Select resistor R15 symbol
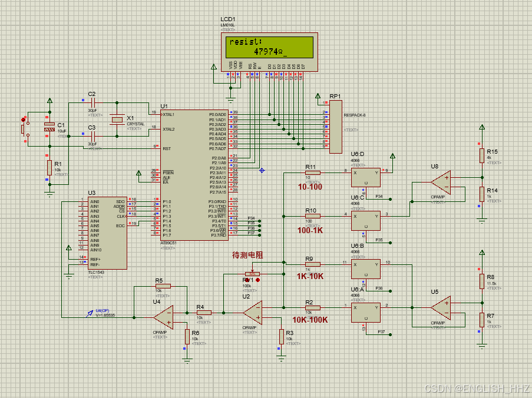Image resolution: width=532 pixels, height=398 pixels. click(482, 155)
